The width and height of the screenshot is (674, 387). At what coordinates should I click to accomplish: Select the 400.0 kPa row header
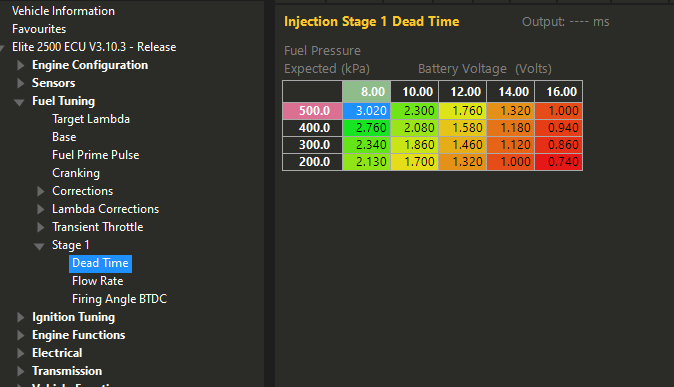click(312, 128)
